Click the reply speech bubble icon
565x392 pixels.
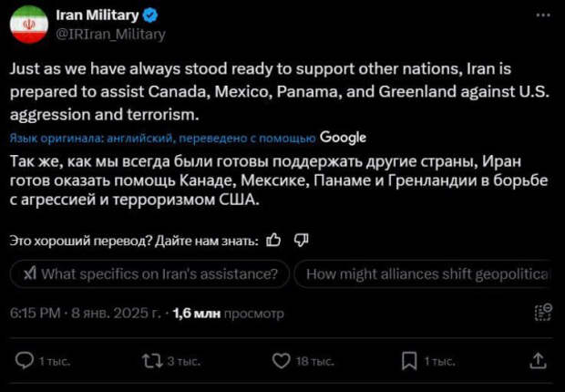25,361
